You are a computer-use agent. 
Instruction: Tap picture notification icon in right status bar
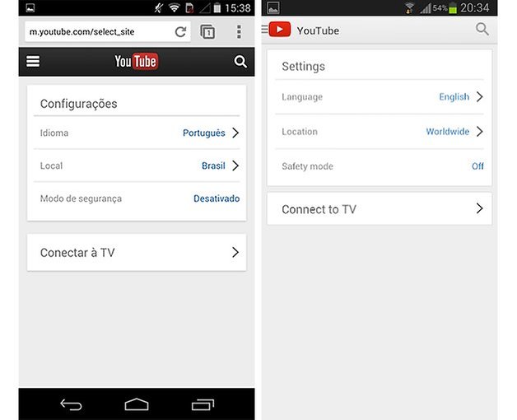pyautogui.click(x=273, y=7)
